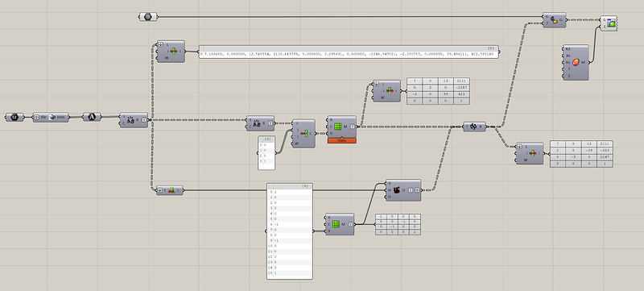Click the 16-row values panel header
This screenshot has width=644, height=291.
(x=290, y=185)
